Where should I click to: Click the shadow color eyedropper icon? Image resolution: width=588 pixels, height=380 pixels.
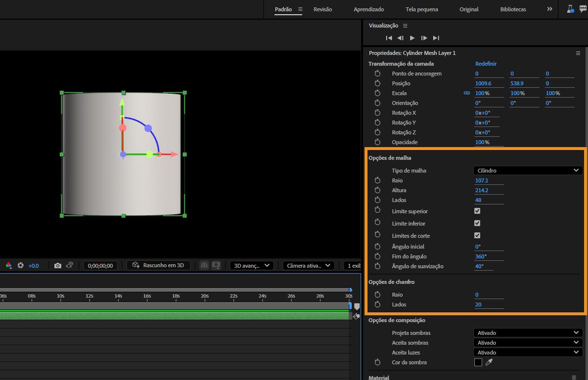[489, 362]
